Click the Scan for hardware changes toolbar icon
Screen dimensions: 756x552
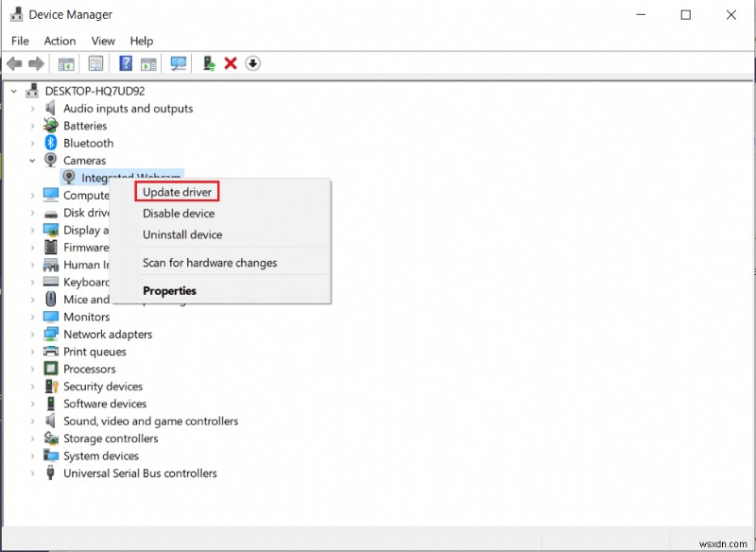[179, 63]
